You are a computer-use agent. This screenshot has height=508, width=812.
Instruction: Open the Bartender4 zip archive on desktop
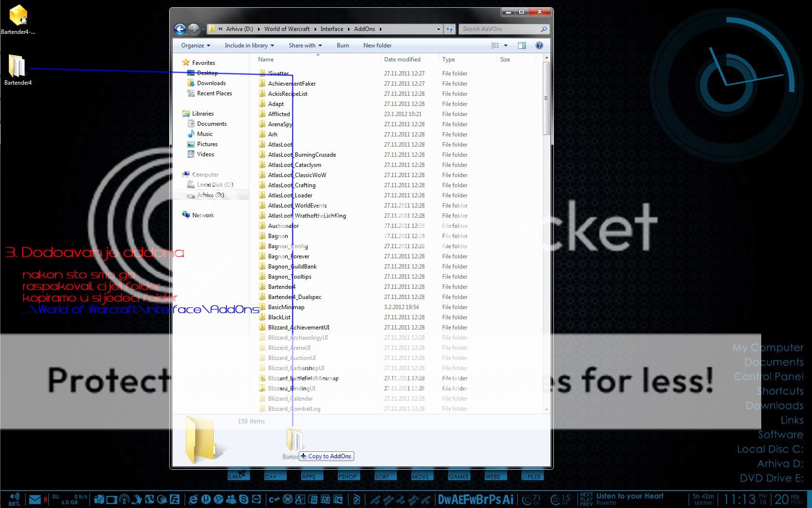tap(18, 20)
